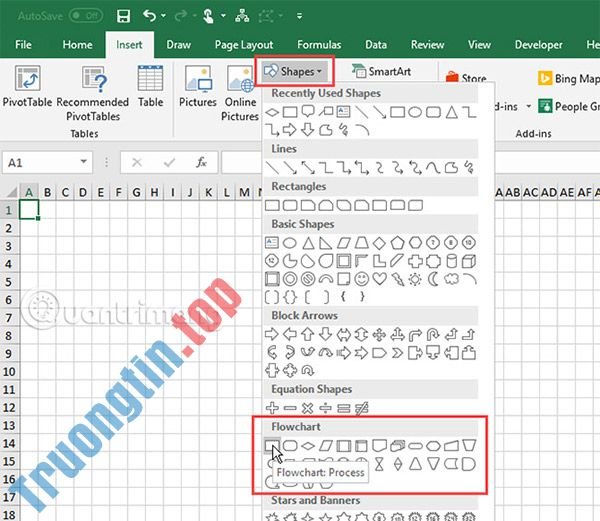Click the Insert Function fx icon
This screenshot has width=600, height=521.
tap(201, 162)
